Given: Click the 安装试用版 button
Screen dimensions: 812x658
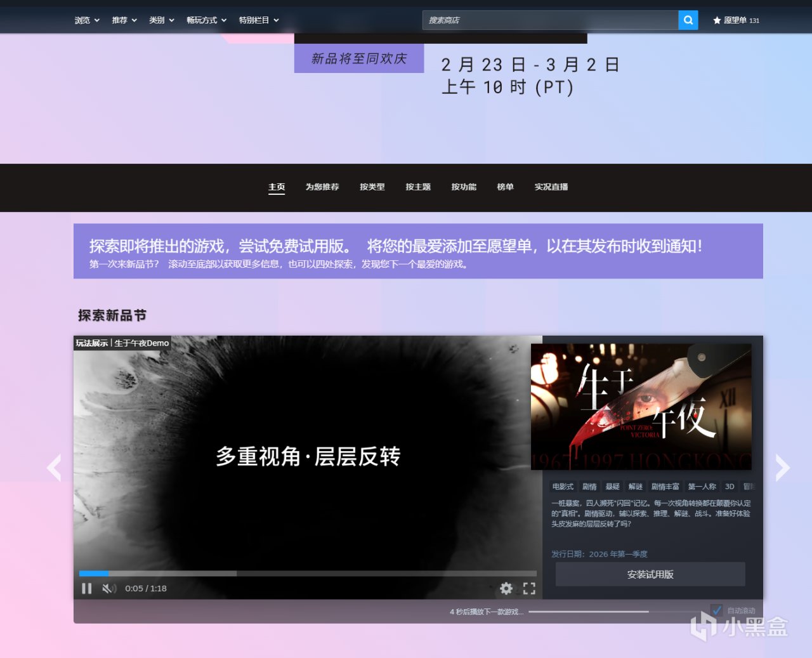Looking at the screenshot, I should pyautogui.click(x=650, y=574).
